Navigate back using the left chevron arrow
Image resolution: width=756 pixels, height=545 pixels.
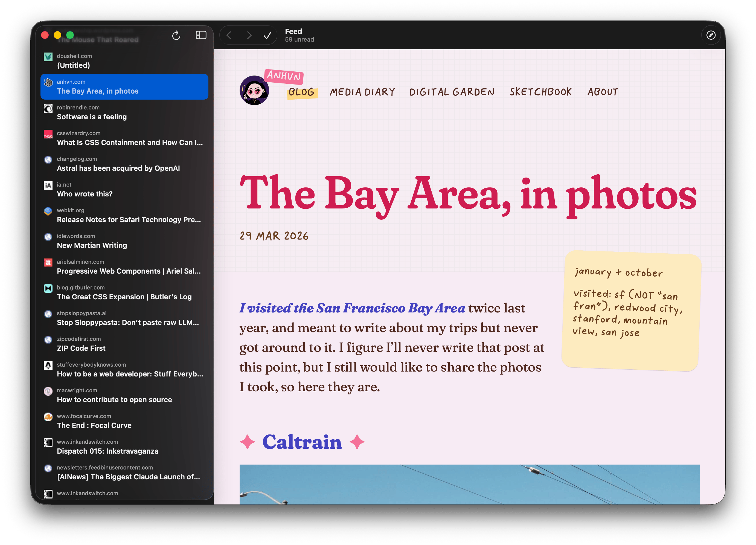click(x=229, y=35)
